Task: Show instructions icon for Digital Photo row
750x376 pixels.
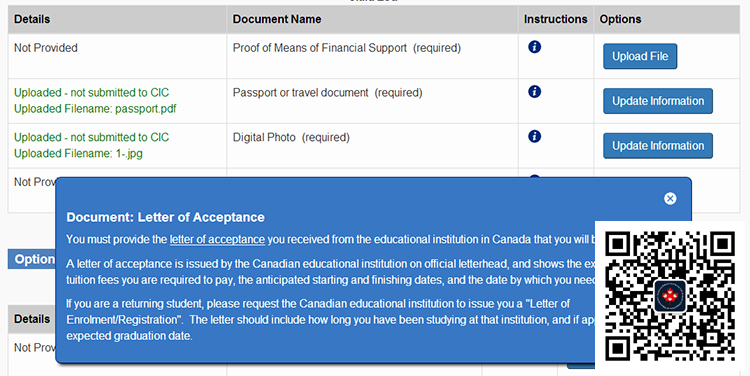Action: 534,136
